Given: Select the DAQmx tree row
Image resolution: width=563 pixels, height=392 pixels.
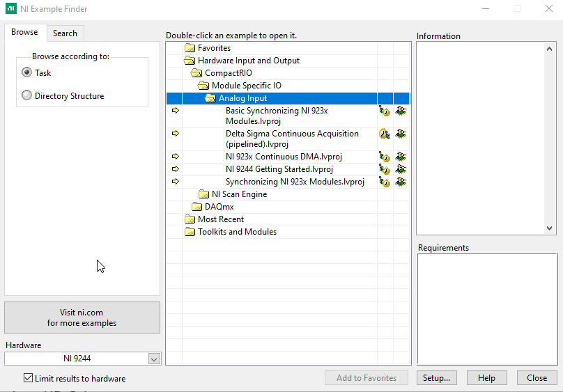Looking at the screenshot, I should point(288,207).
